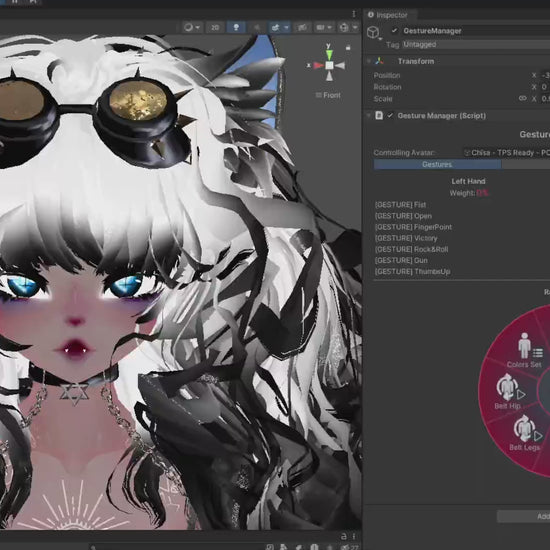The height and width of the screenshot is (550, 550).
Task: Select the [GESTURE] Rock&Roll entry
Action: pos(411,249)
